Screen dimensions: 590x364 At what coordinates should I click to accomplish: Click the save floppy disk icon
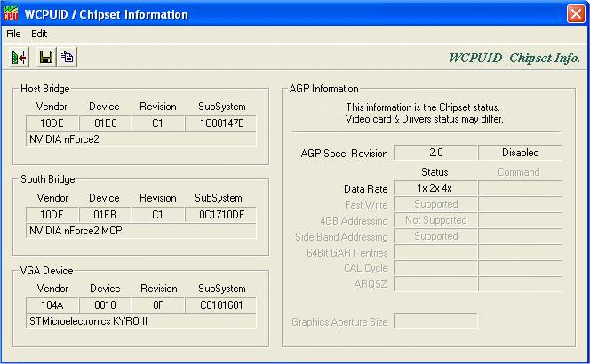click(46, 58)
